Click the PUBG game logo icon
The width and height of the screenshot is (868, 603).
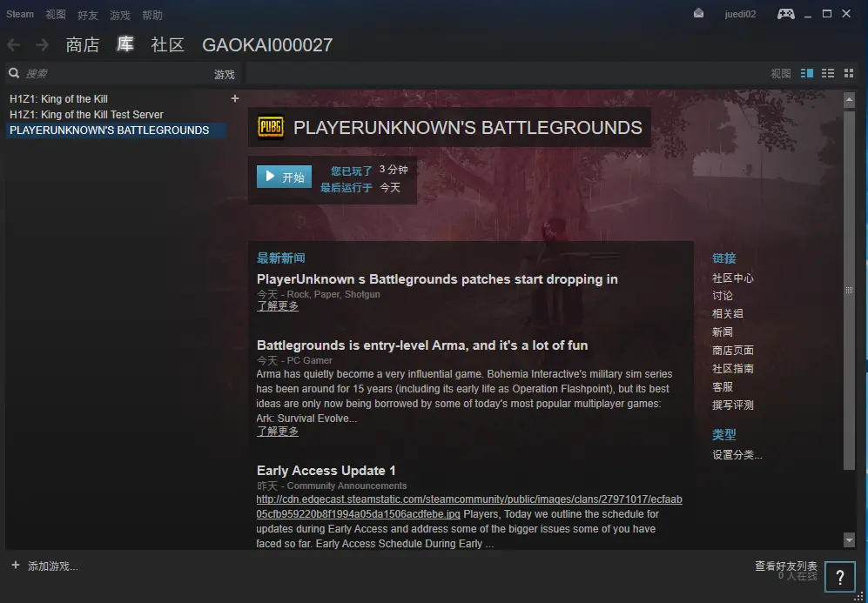[271, 127]
